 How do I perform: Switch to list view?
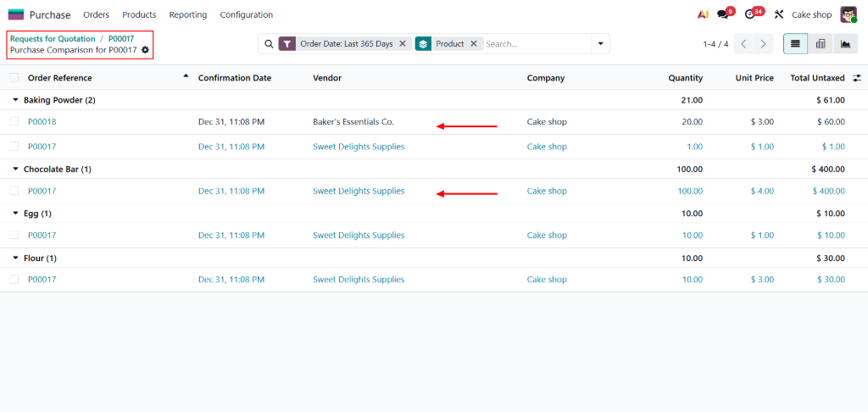click(x=795, y=44)
